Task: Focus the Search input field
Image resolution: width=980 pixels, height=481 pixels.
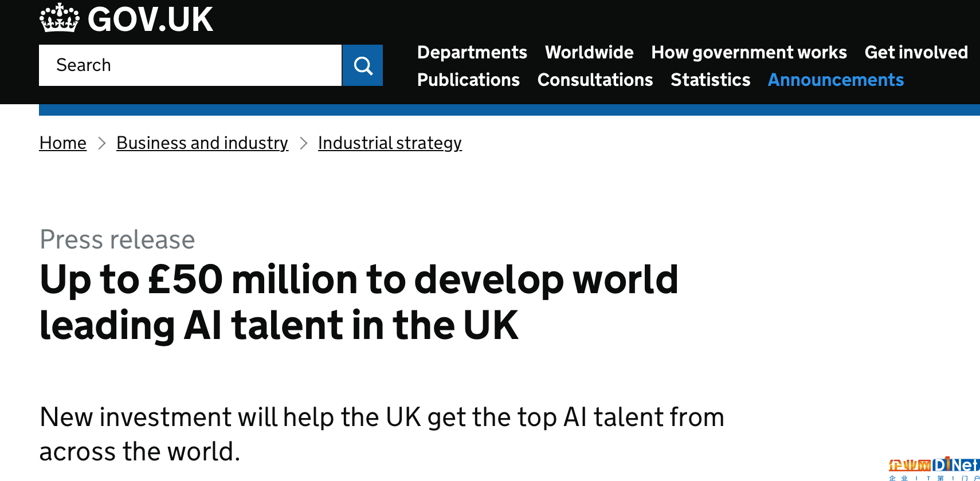Action: point(190,65)
